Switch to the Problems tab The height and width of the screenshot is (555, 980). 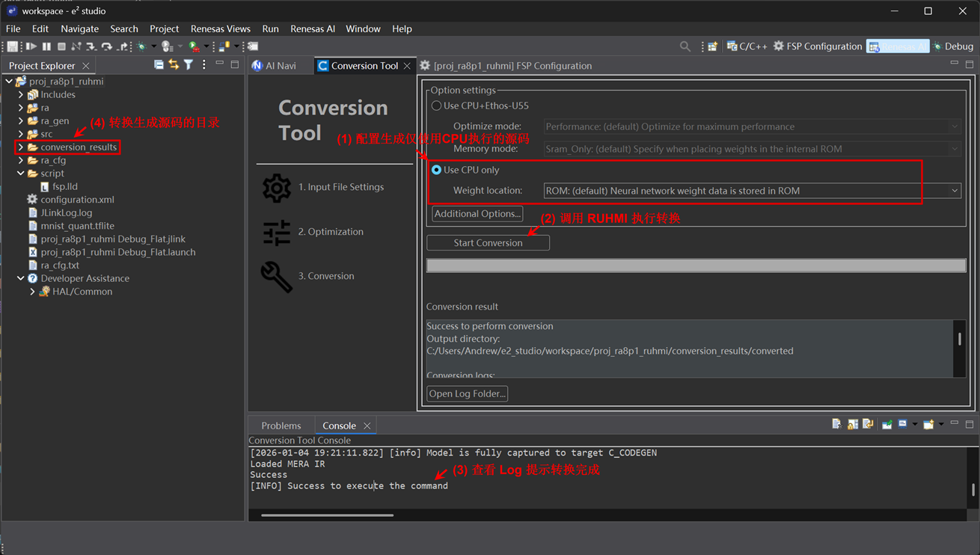281,426
